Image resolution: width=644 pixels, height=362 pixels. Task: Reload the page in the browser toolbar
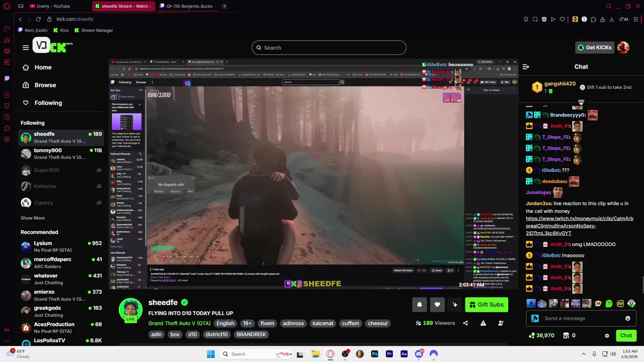click(x=38, y=19)
